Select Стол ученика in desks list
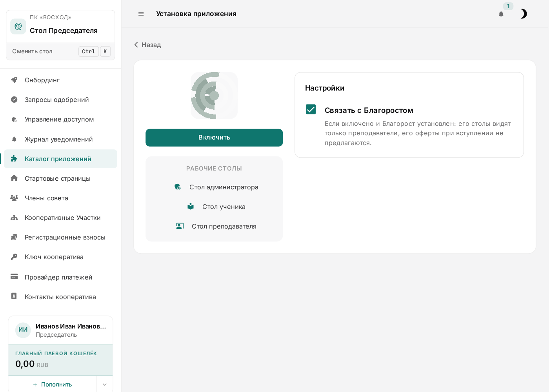 click(214, 207)
